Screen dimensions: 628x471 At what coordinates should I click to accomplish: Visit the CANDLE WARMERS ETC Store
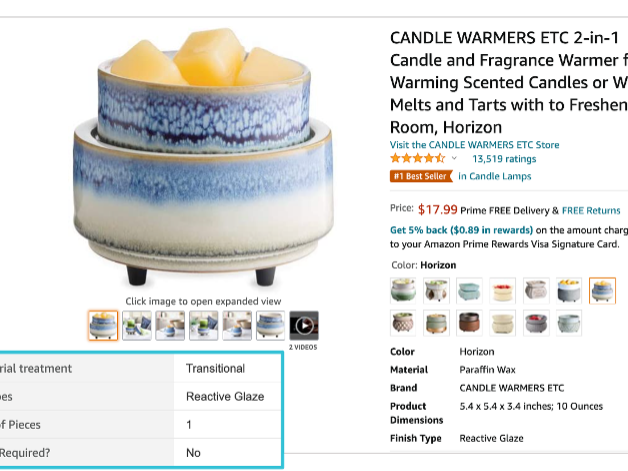coord(475,145)
